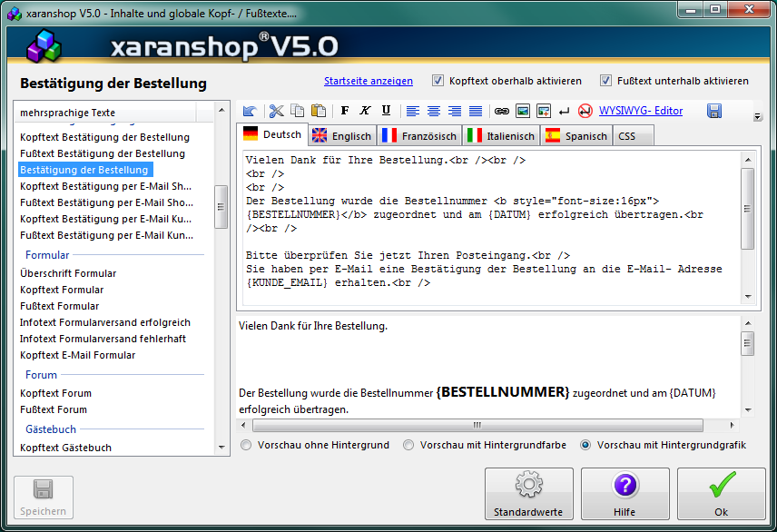Switch to Spanisch language tab
777x532 pixels.
[575, 136]
